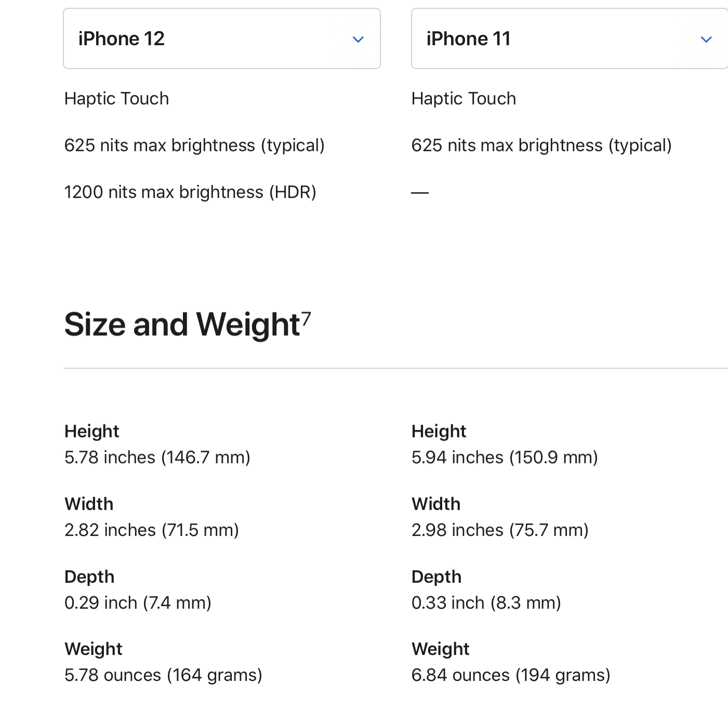728x722 pixels.
Task: Click the 2.98 inches width value
Action: (x=500, y=530)
